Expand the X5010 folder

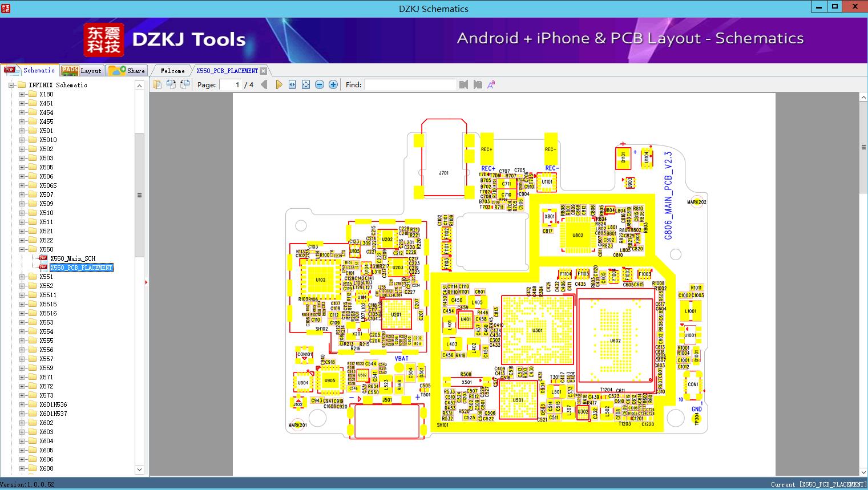22,140
